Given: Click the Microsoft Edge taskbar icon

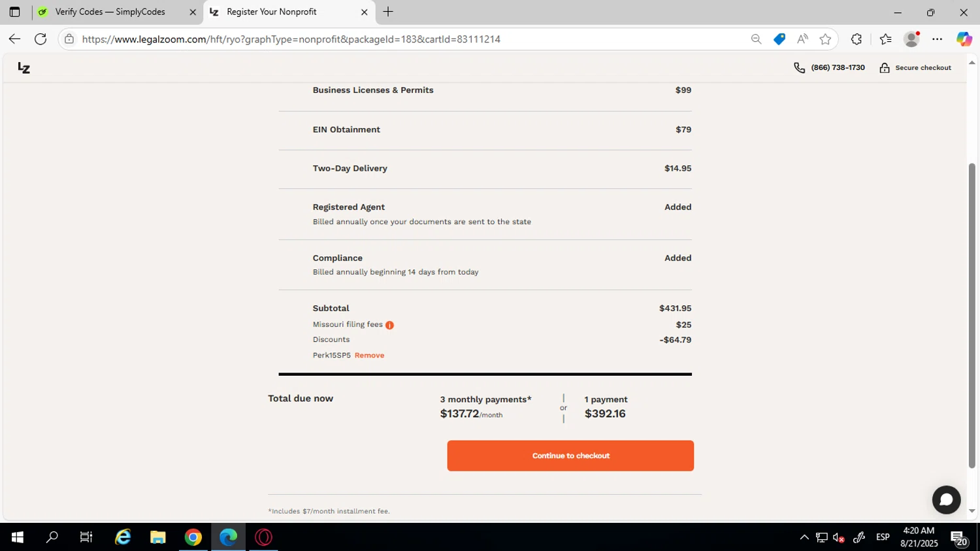Looking at the screenshot, I should pyautogui.click(x=228, y=537).
